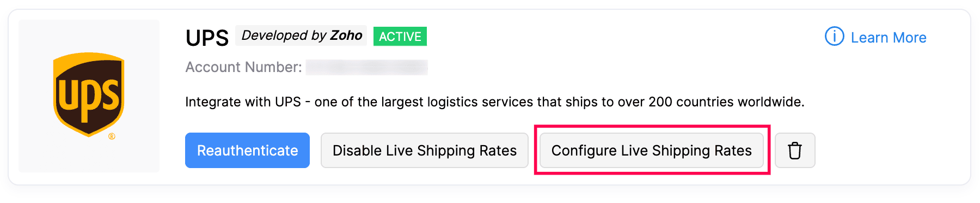The width and height of the screenshot is (980, 203).
Task: Click the registered trademark symbol on logo
Action: [x=112, y=136]
